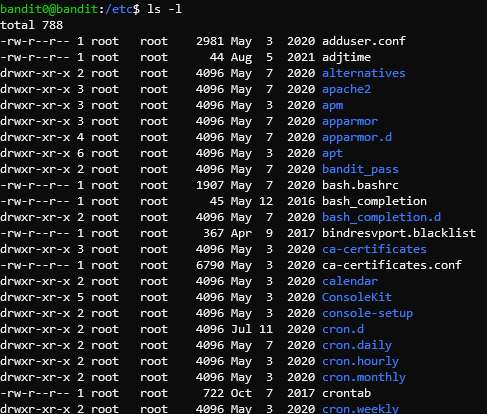
Task: Select the apt directory name
Action: [332, 153]
